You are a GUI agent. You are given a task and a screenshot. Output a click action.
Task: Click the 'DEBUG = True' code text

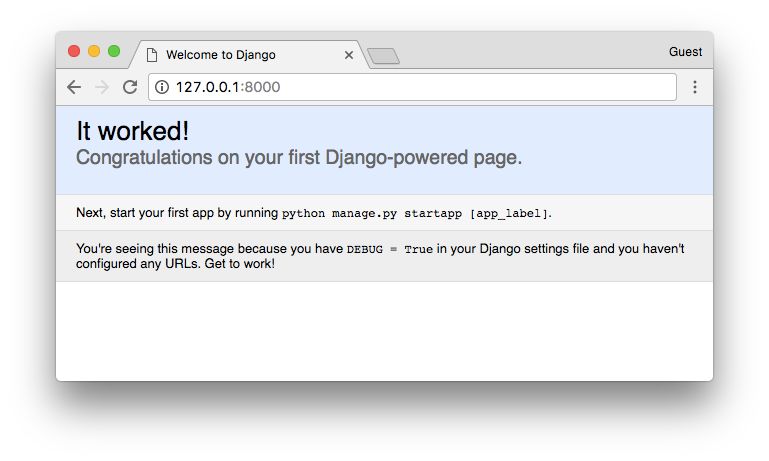(x=389, y=249)
